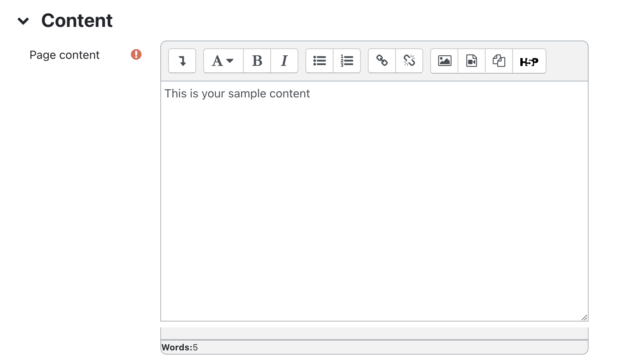This screenshot has width=628, height=364.
Task: Click the H5P insert button
Action: 529,61
